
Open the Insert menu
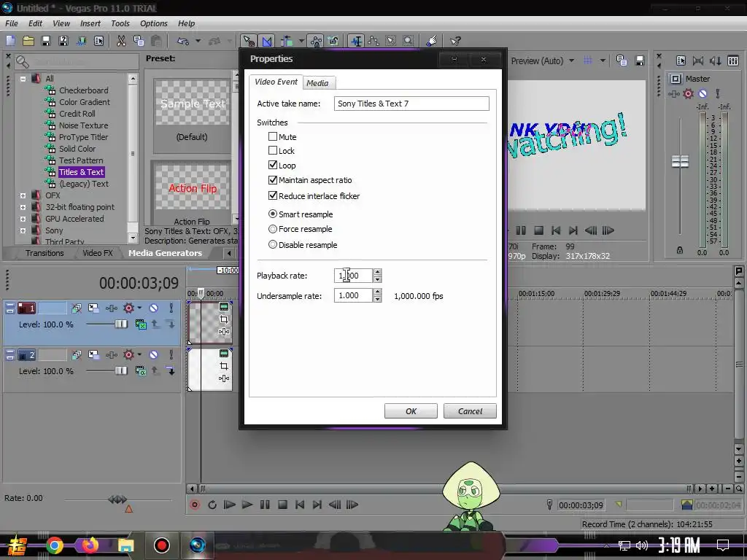point(90,23)
